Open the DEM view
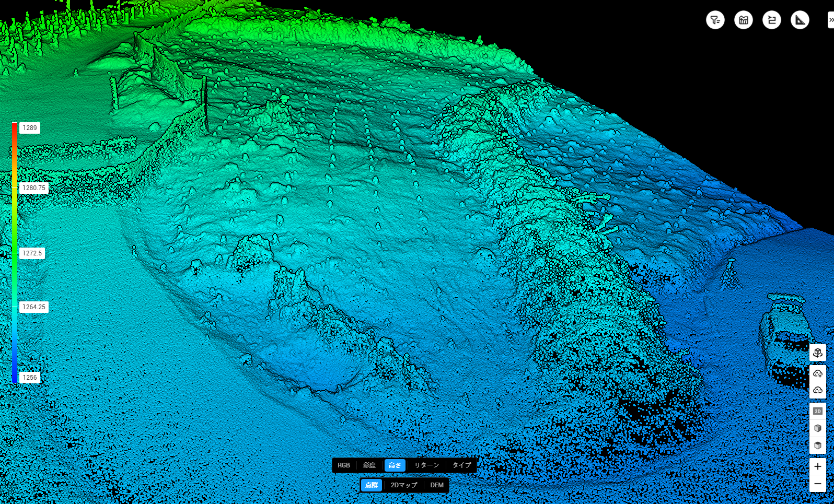Screen dimensions: 834x504 (437, 485)
